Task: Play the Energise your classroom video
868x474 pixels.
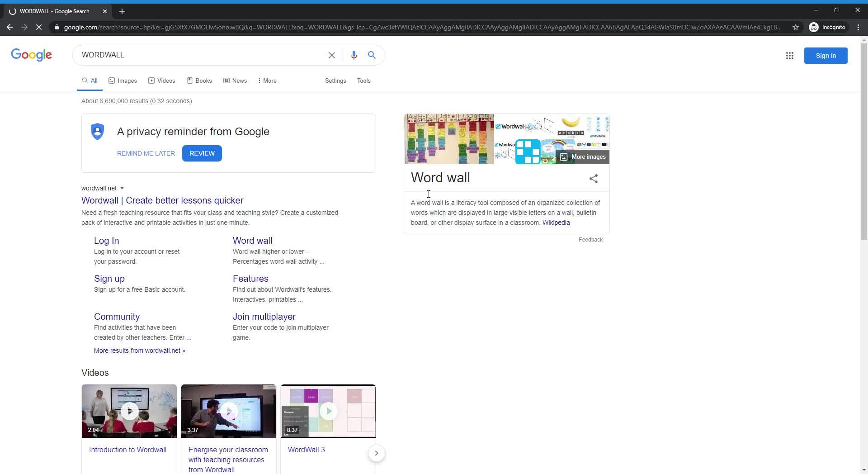Action: click(x=229, y=411)
